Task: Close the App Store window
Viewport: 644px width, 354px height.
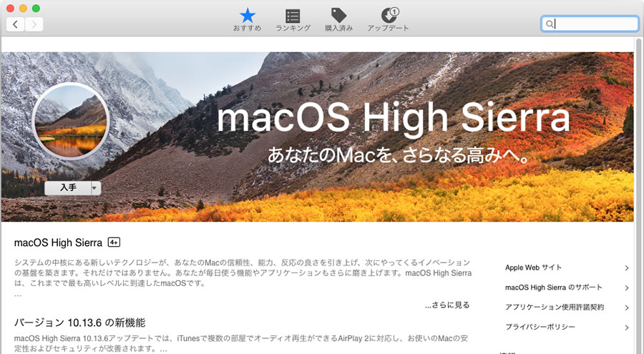Action: [11, 8]
